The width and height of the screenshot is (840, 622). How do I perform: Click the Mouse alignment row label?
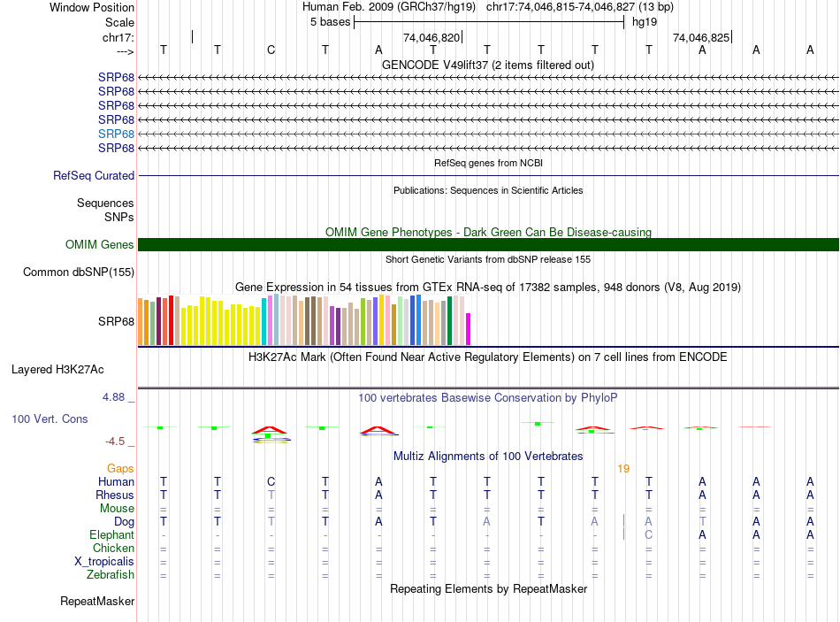pos(117,509)
